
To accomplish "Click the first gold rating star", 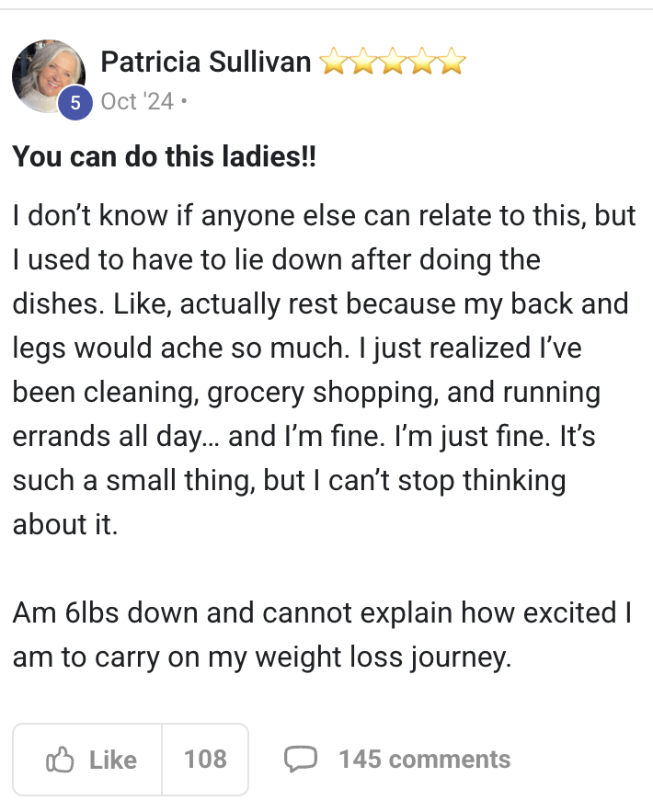I will pyautogui.click(x=334, y=61).
